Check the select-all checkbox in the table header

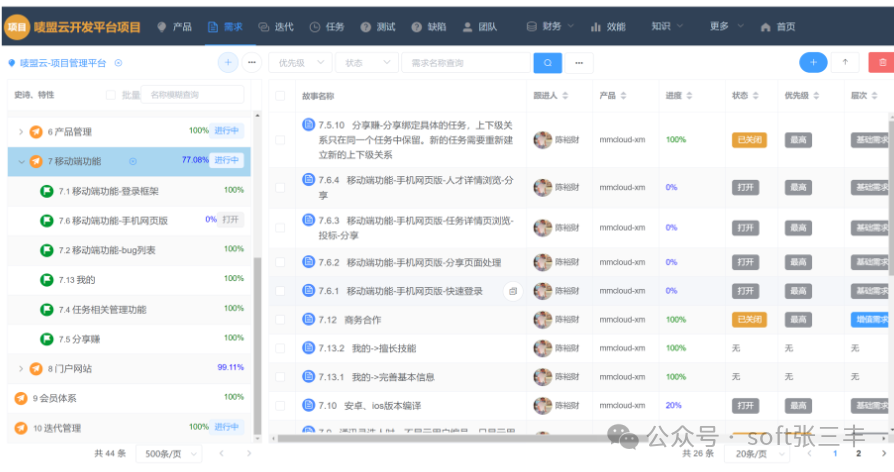pos(281,96)
